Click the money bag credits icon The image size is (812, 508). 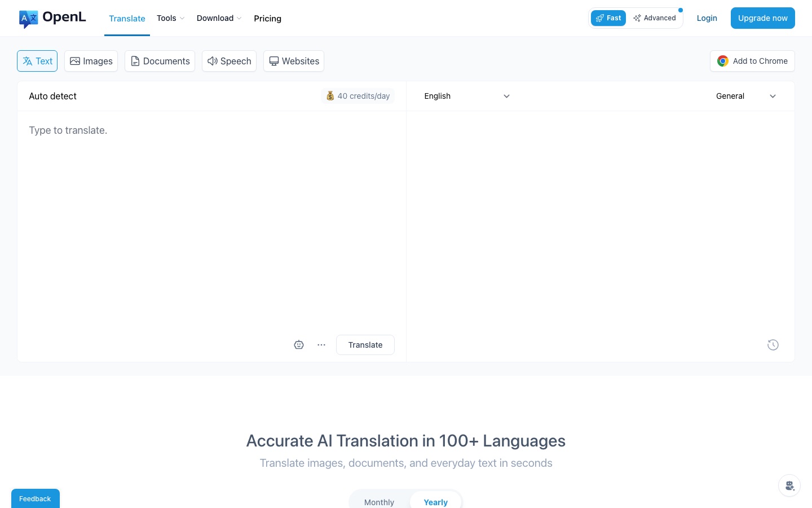[330, 96]
